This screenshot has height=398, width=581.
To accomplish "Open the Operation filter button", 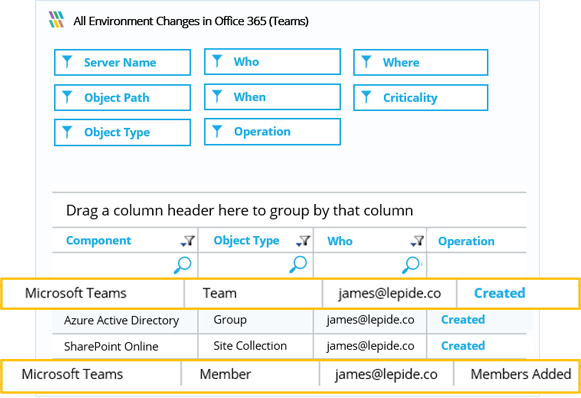I will tap(272, 132).
